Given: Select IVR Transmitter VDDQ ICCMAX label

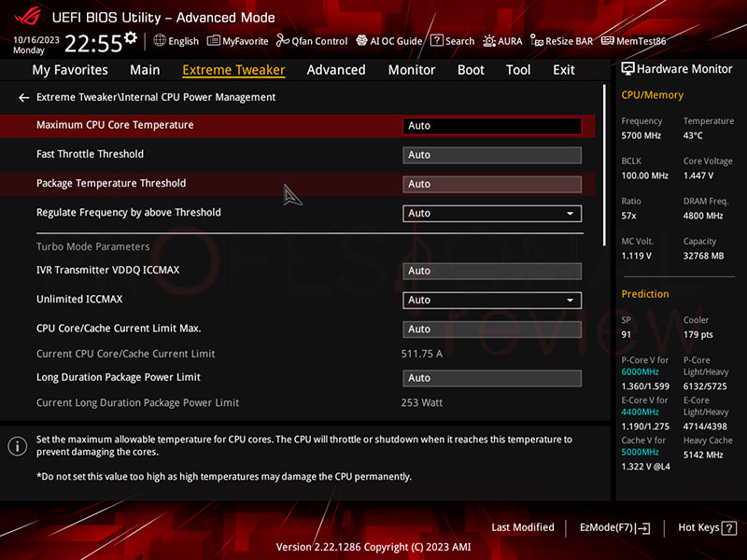Looking at the screenshot, I should 107,270.
